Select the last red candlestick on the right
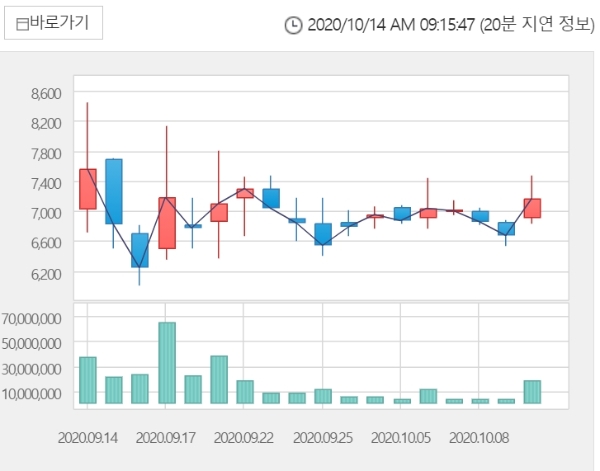600x471 pixels. pyautogui.click(x=532, y=208)
